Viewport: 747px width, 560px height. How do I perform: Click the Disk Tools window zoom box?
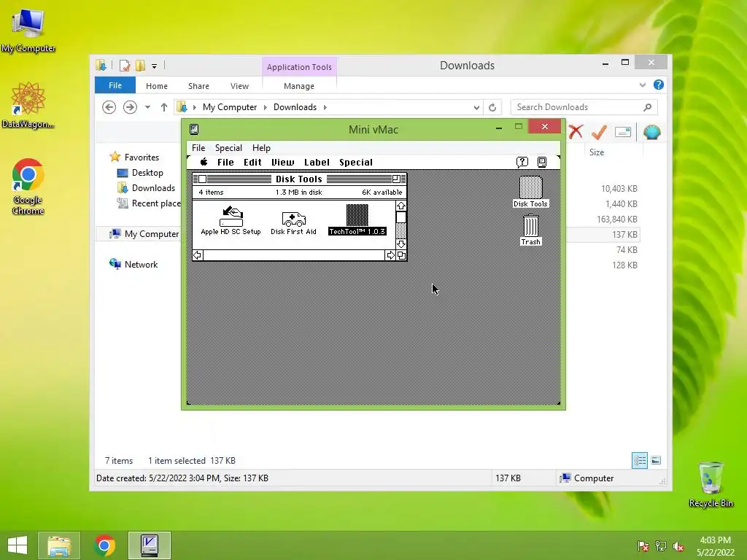396,179
